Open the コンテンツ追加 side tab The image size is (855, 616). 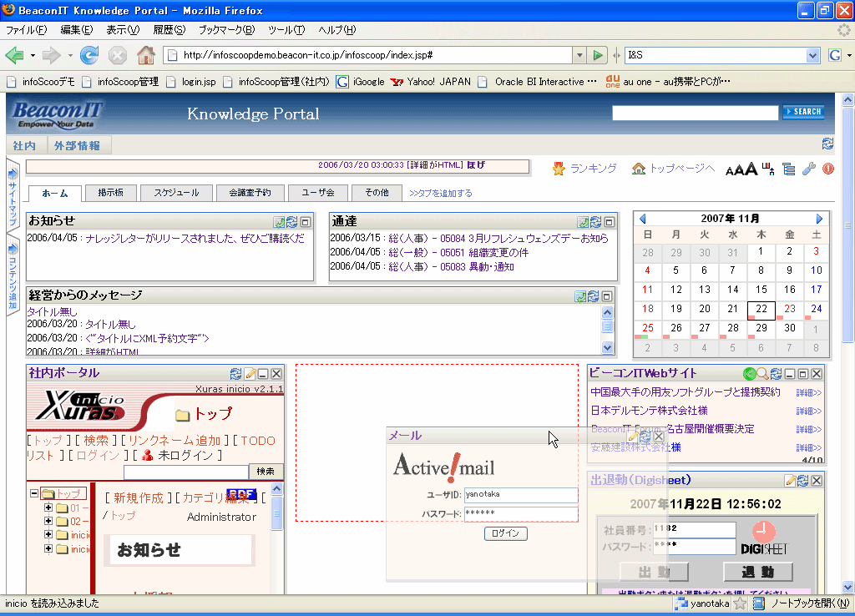tap(13, 275)
